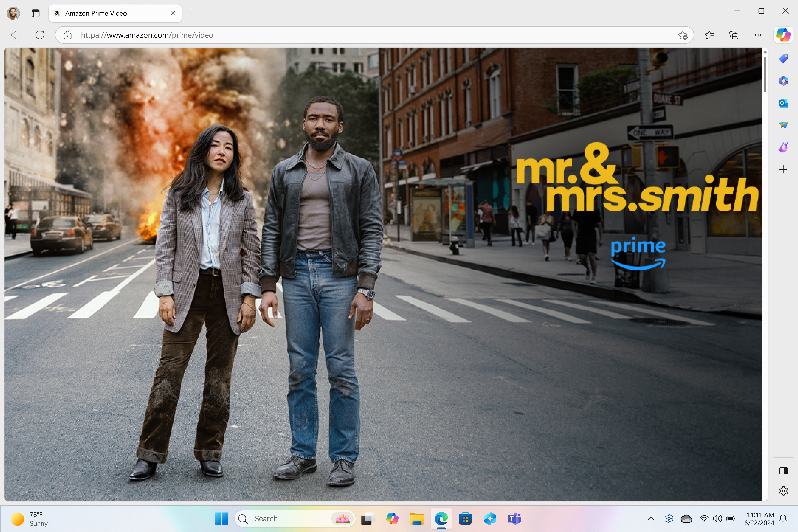Click the page vertical scrollbar

point(765,74)
